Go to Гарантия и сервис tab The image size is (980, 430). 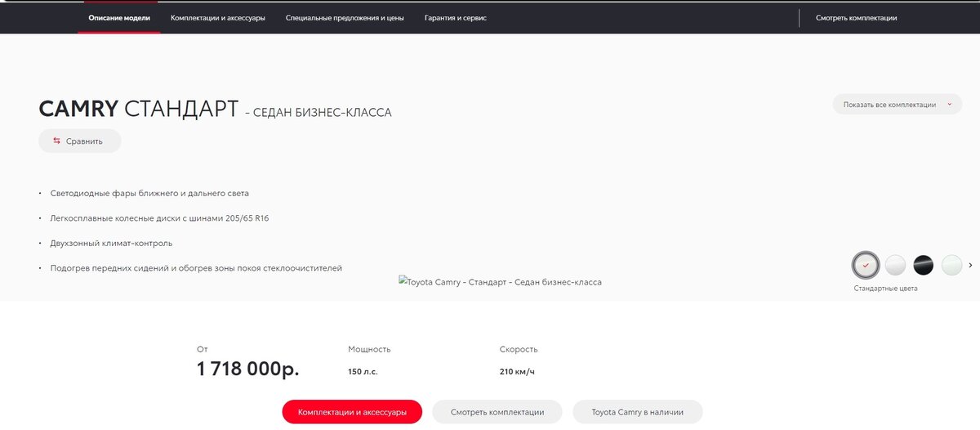[456, 17]
